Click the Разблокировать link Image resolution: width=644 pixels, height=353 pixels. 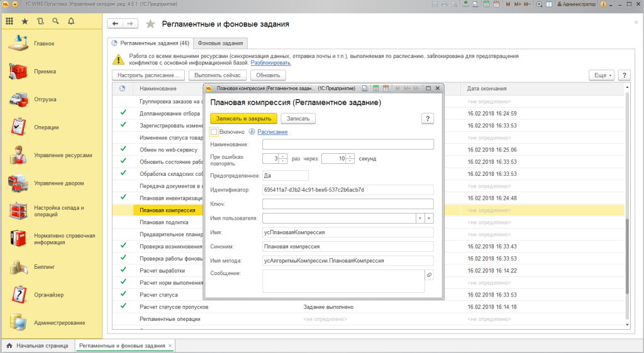[270, 63]
